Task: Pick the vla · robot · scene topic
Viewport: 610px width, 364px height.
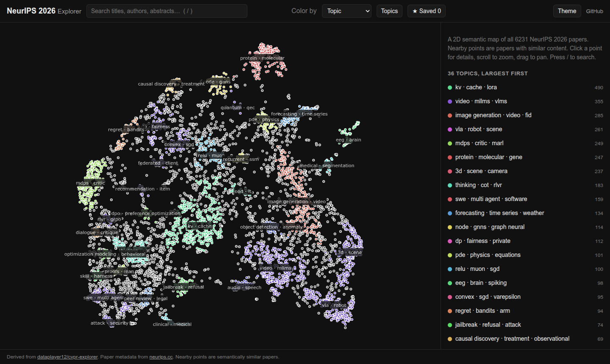Action: [x=525, y=129]
